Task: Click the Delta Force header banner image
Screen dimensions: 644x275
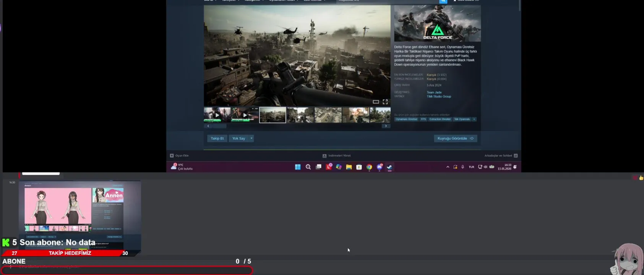Action: [437, 23]
